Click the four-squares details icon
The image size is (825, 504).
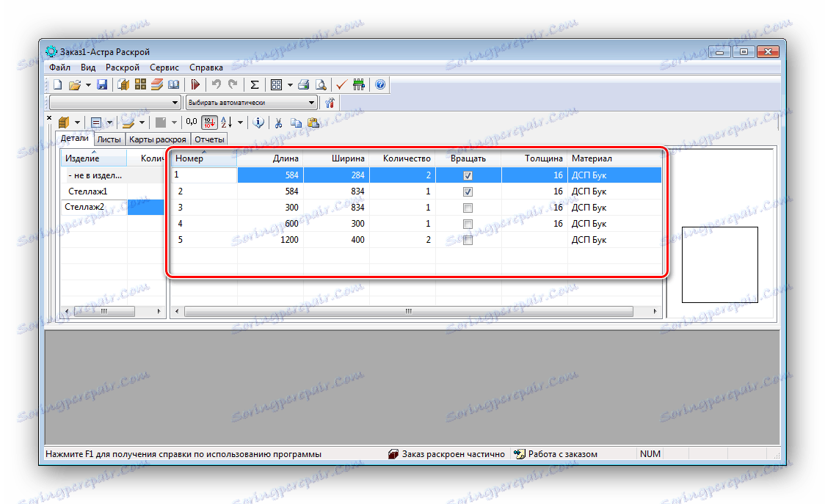[140, 84]
